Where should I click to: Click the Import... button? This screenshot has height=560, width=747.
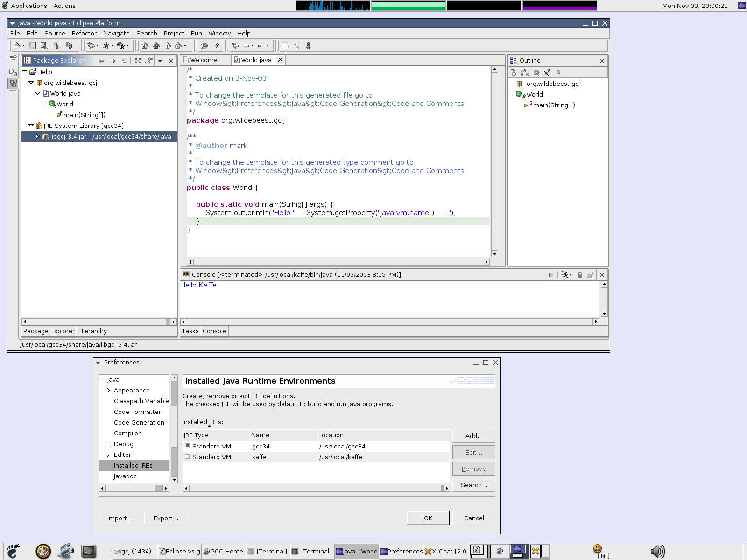(120, 518)
